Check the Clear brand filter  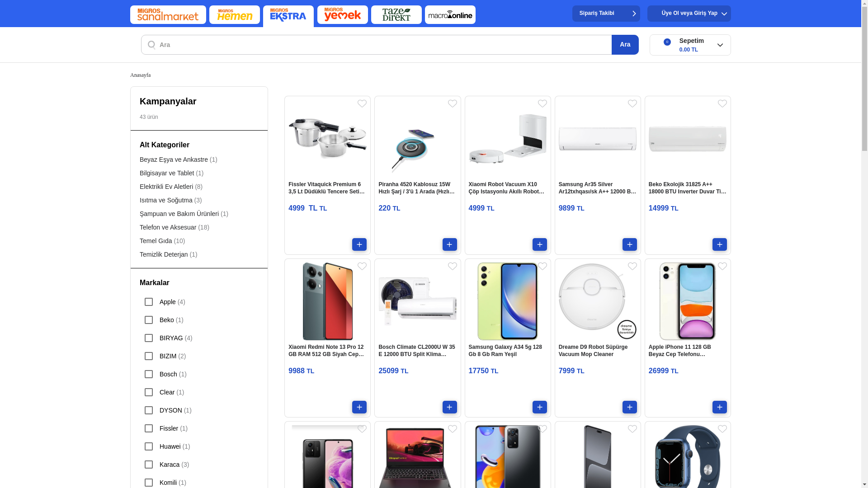tap(149, 392)
